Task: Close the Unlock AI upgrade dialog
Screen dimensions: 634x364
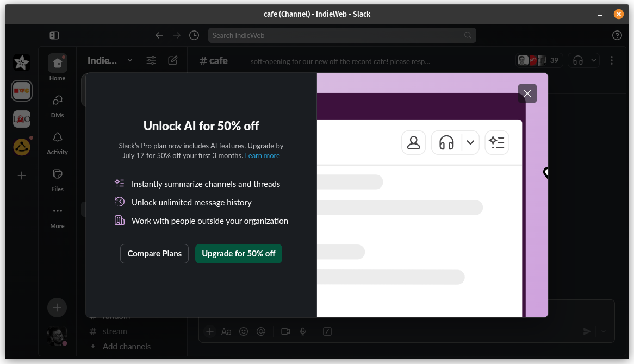Action: 527,93
